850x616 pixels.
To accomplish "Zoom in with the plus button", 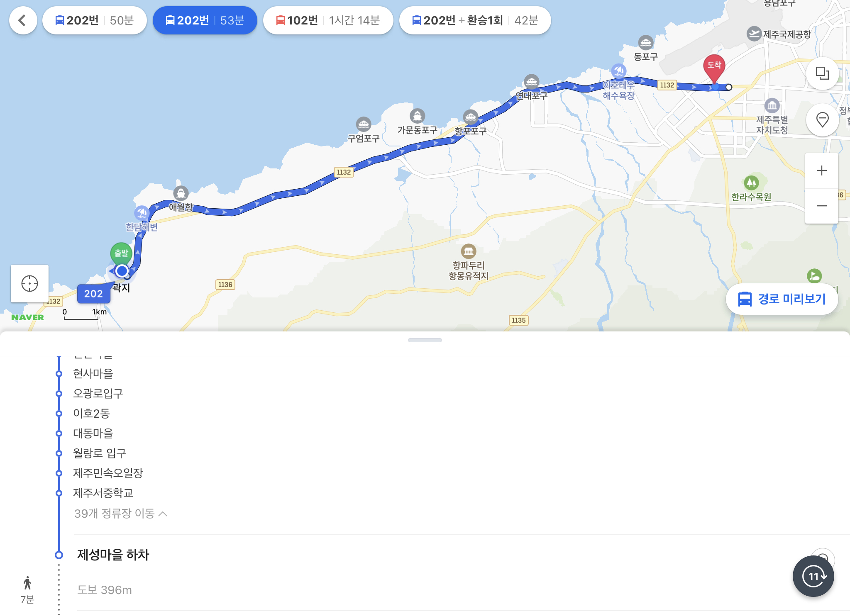I will click(821, 170).
